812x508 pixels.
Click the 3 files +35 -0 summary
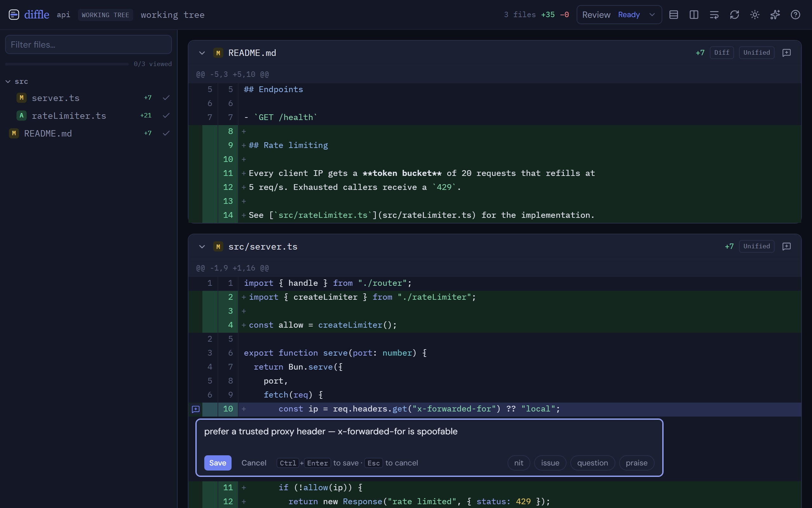(536, 15)
